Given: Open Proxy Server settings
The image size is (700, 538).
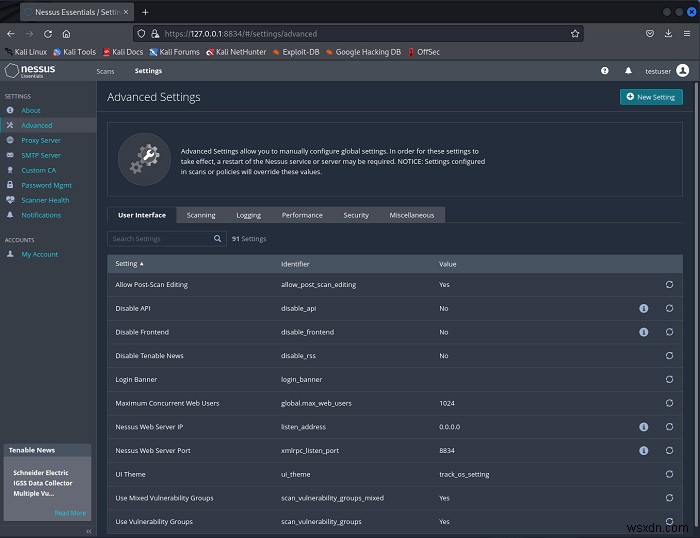Looking at the screenshot, I should tap(41, 140).
